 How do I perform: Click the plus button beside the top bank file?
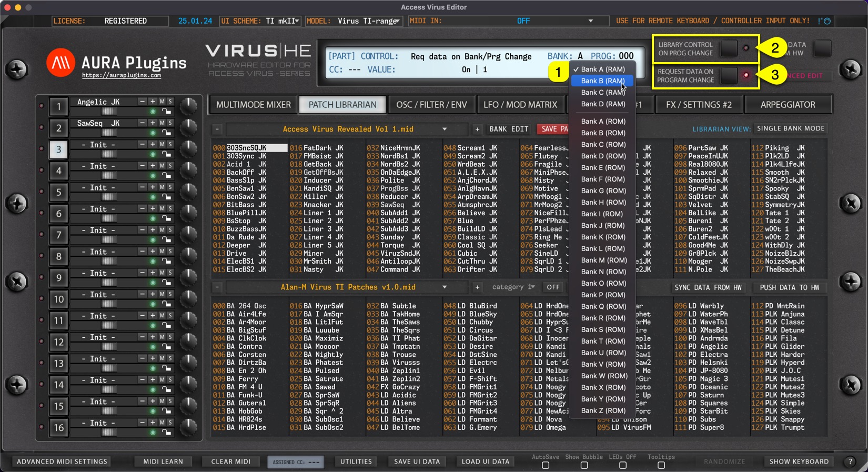477,129
